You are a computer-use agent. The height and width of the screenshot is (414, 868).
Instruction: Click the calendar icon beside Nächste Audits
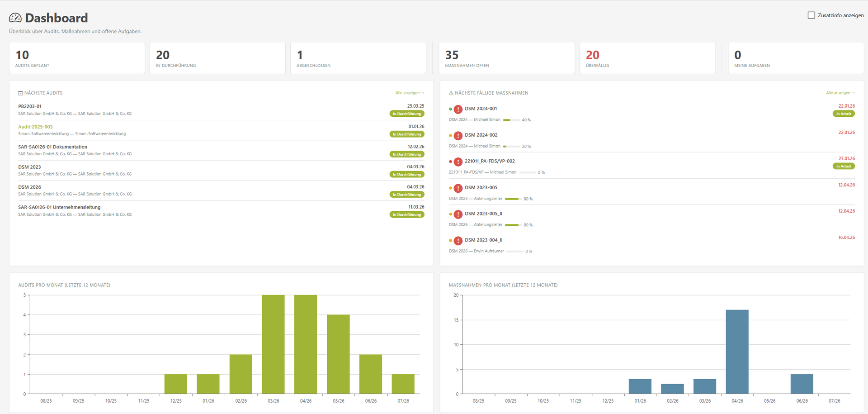pyautogui.click(x=20, y=93)
